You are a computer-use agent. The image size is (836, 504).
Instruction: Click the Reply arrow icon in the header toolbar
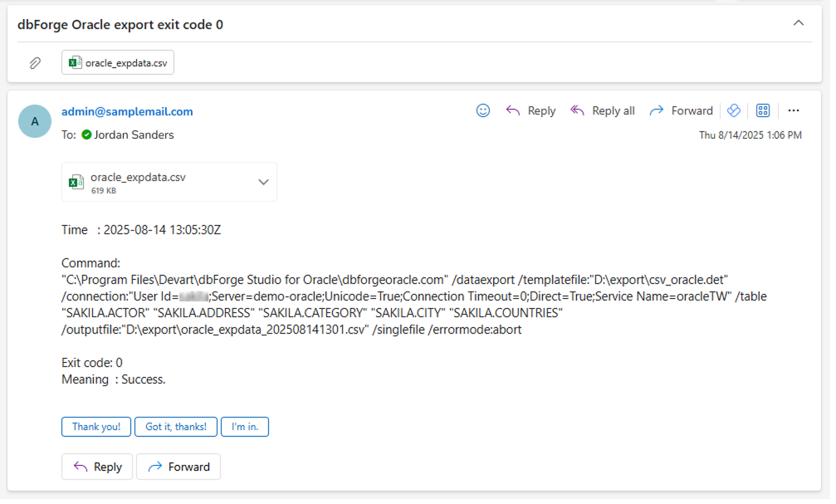(x=514, y=110)
